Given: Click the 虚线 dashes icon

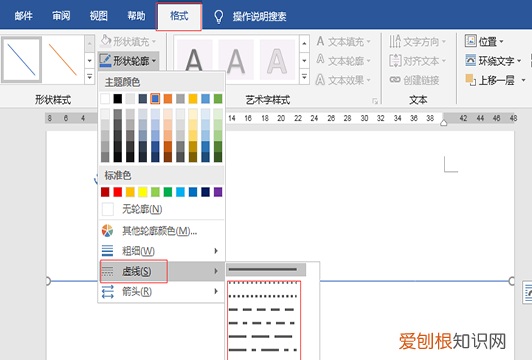Looking at the screenshot, I should [x=108, y=271].
